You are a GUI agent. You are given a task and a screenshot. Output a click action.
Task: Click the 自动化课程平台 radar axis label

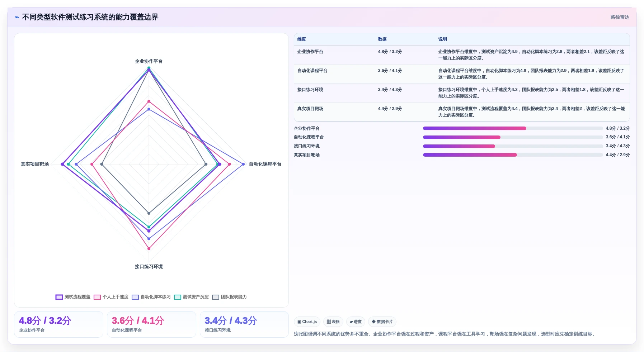click(265, 164)
